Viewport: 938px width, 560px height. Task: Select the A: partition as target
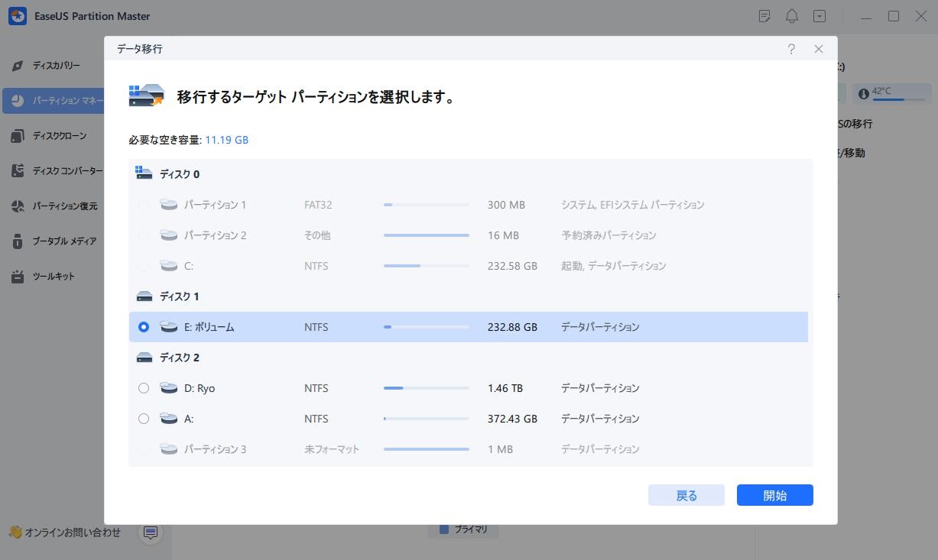pos(143,418)
